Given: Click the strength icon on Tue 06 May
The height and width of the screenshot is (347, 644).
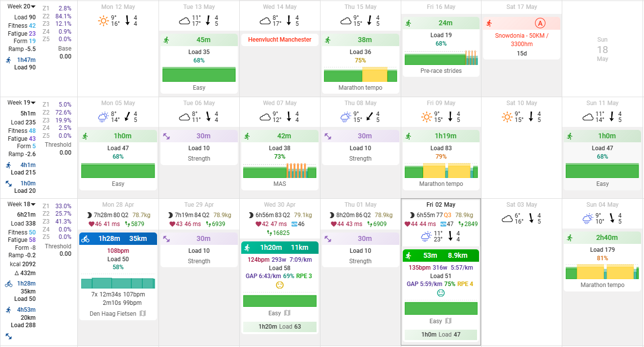Looking at the screenshot, I should point(166,136).
